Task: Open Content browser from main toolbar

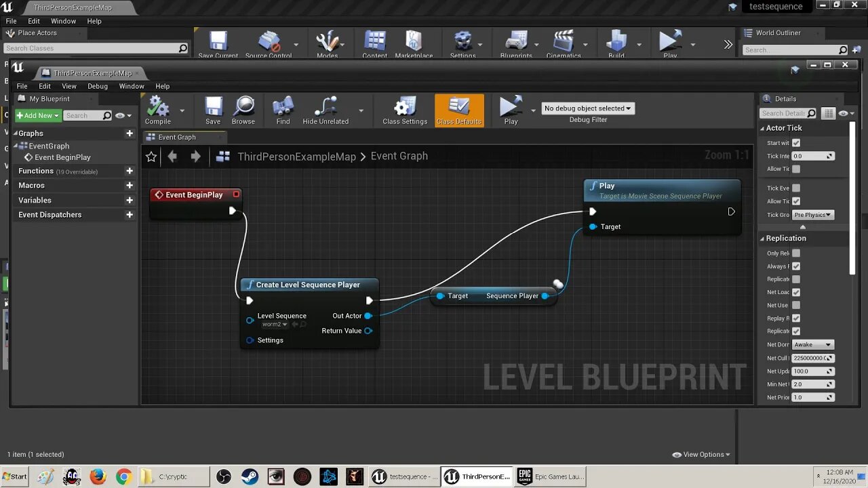Action: click(x=374, y=45)
